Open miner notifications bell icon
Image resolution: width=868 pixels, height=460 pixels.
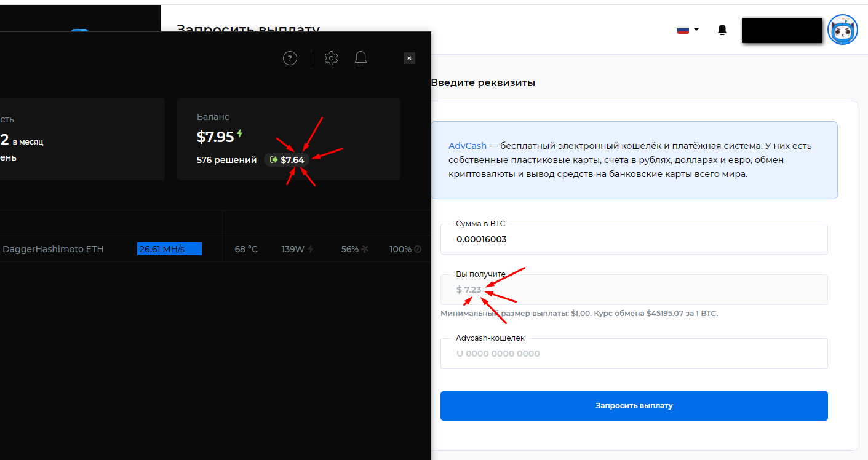[361, 58]
